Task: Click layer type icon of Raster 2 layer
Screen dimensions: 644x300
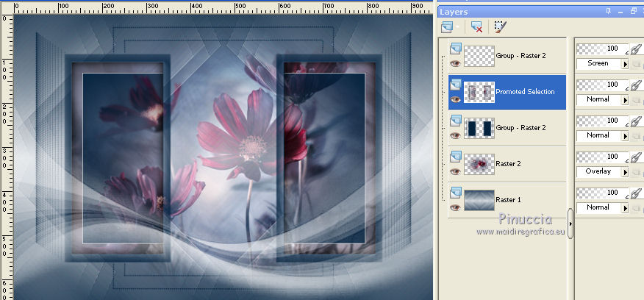Action: (456, 157)
